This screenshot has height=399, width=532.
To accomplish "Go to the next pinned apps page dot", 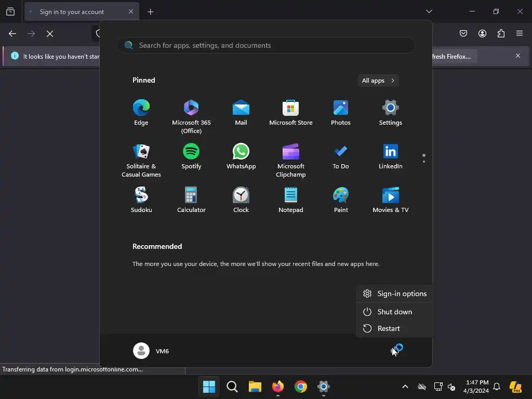I will [x=424, y=162].
